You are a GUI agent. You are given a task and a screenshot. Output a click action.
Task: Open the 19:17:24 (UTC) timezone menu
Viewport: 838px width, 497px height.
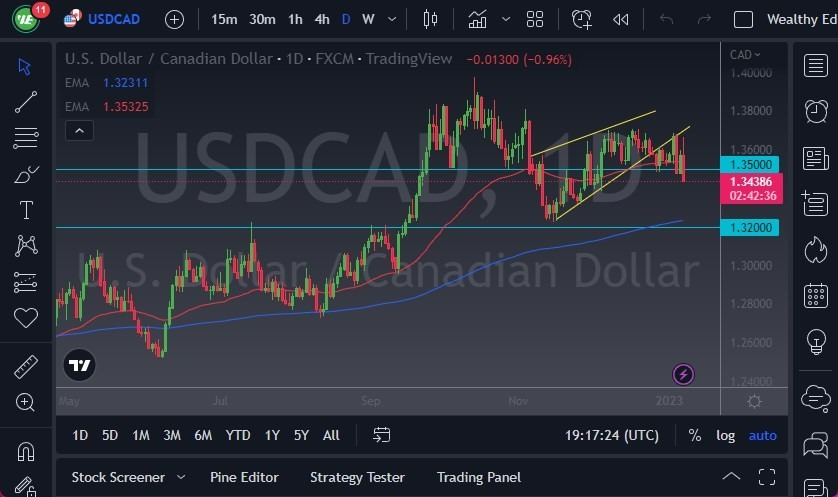[611, 436]
